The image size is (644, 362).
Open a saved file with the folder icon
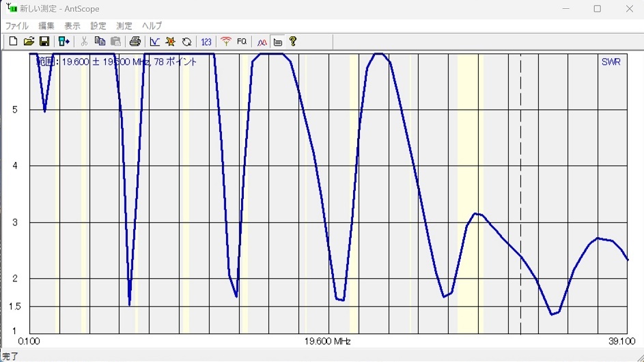[29, 42]
